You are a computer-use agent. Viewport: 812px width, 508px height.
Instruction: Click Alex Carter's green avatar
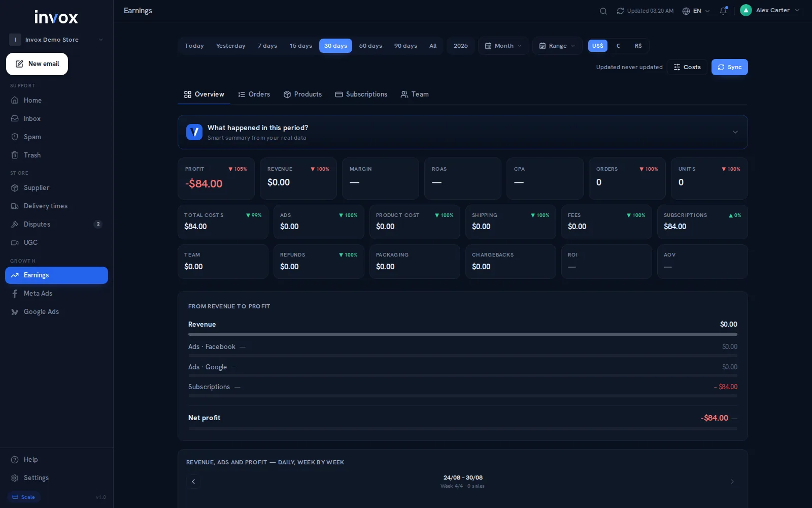click(746, 10)
